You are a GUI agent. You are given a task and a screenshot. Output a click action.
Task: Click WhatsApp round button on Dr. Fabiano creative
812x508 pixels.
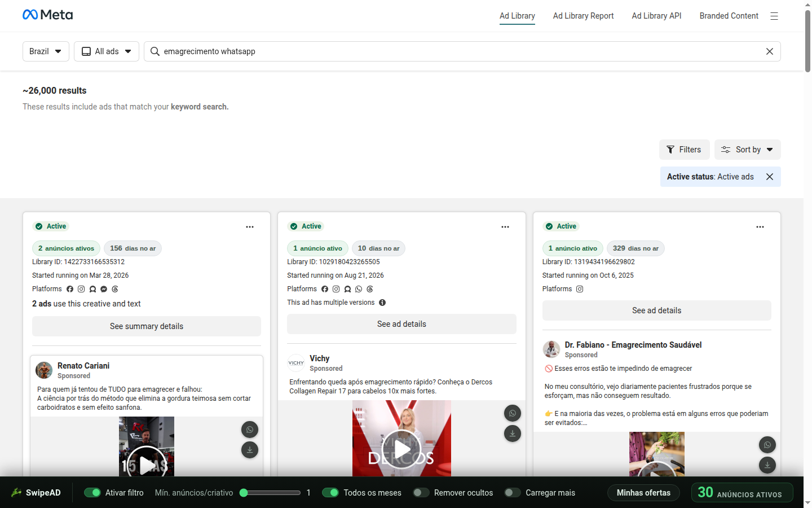767,445
